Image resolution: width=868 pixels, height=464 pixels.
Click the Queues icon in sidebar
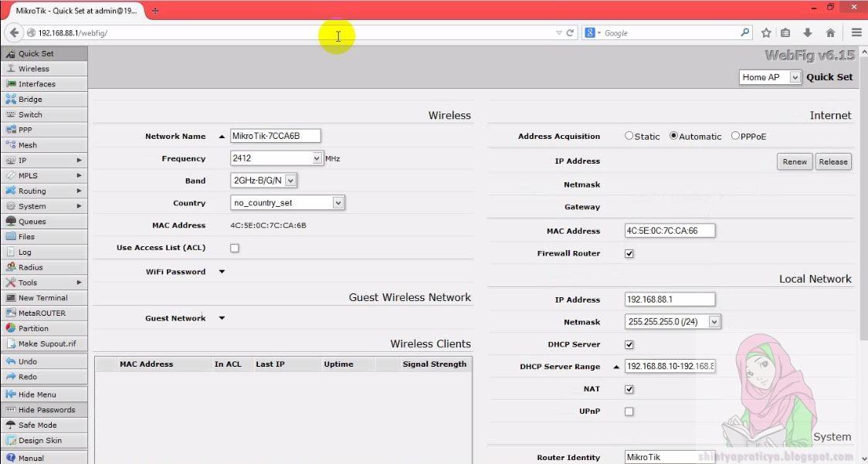(x=11, y=222)
